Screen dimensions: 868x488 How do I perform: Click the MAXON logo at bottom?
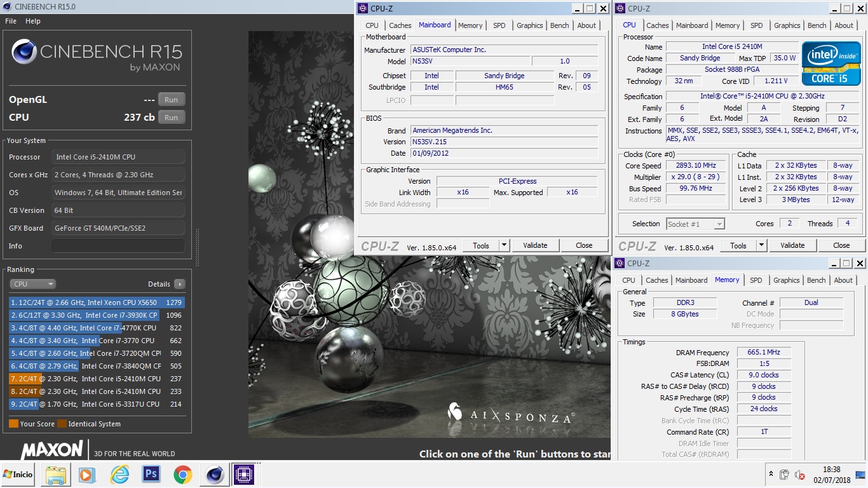tap(52, 450)
